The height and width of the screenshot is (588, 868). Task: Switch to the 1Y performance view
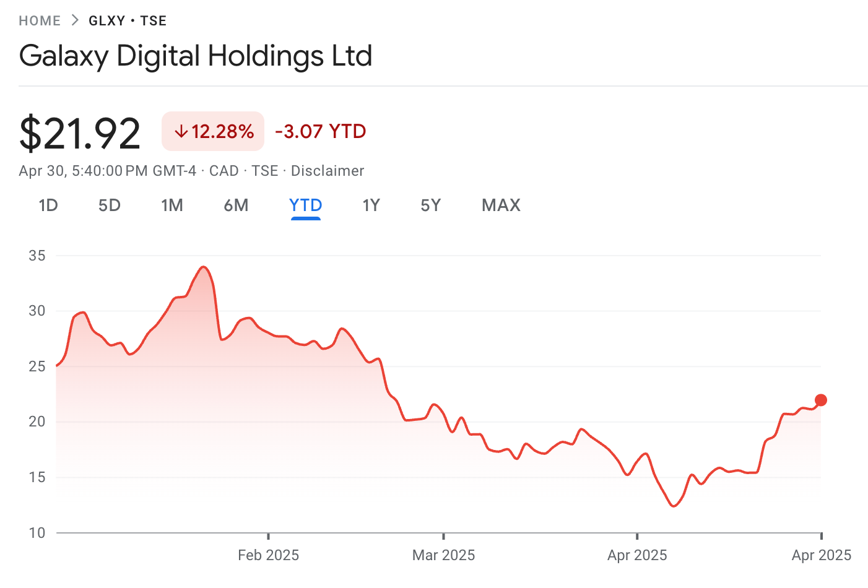pyautogui.click(x=371, y=205)
